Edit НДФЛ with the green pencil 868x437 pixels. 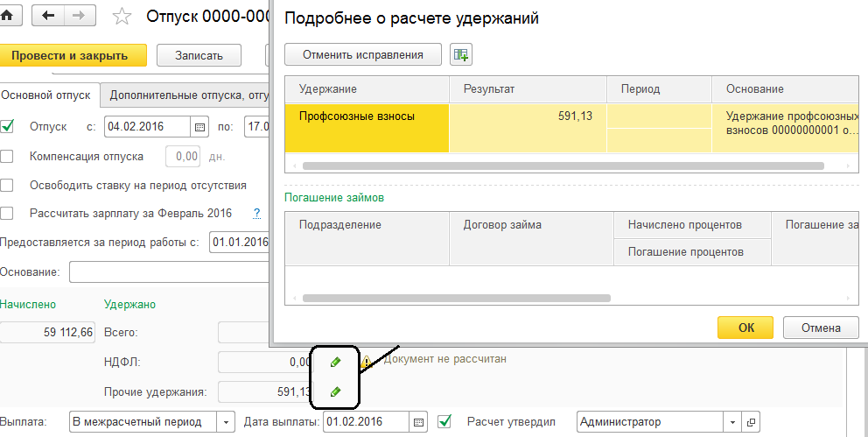pos(335,363)
